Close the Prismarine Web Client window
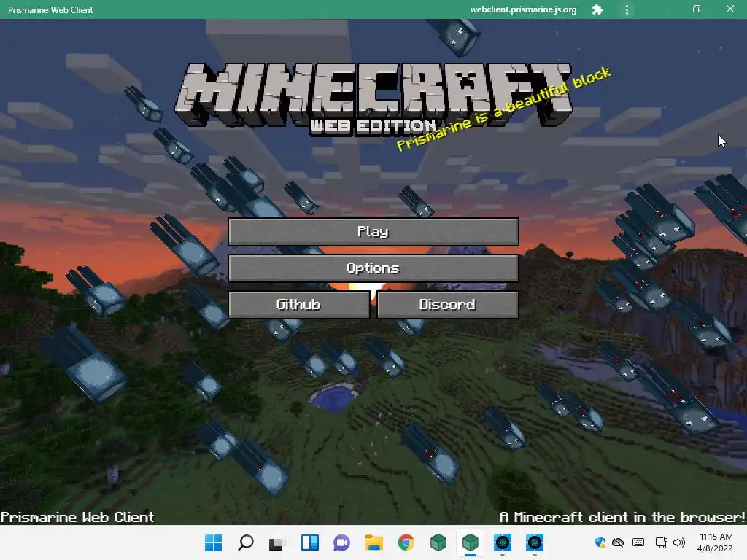The width and height of the screenshot is (747, 560). tap(729, 9)
